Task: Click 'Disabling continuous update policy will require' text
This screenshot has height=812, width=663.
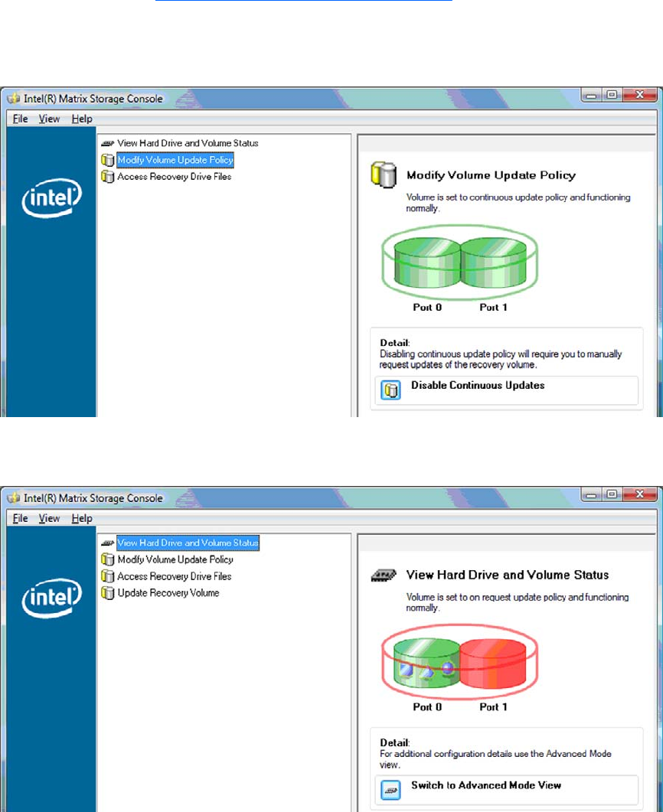Action: tap(501, 360)
